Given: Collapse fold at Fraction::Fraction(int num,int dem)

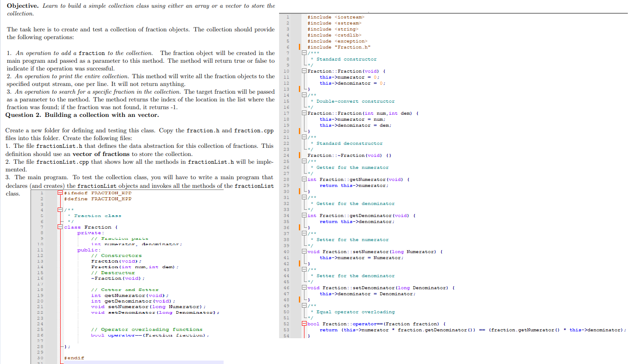Looking at the screenshot, I should tap(304, 113).
